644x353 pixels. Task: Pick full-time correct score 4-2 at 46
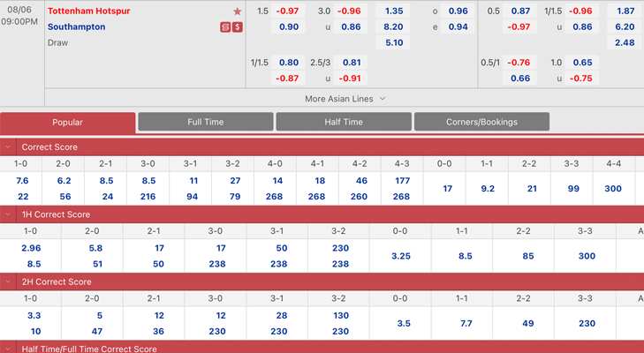361,181
